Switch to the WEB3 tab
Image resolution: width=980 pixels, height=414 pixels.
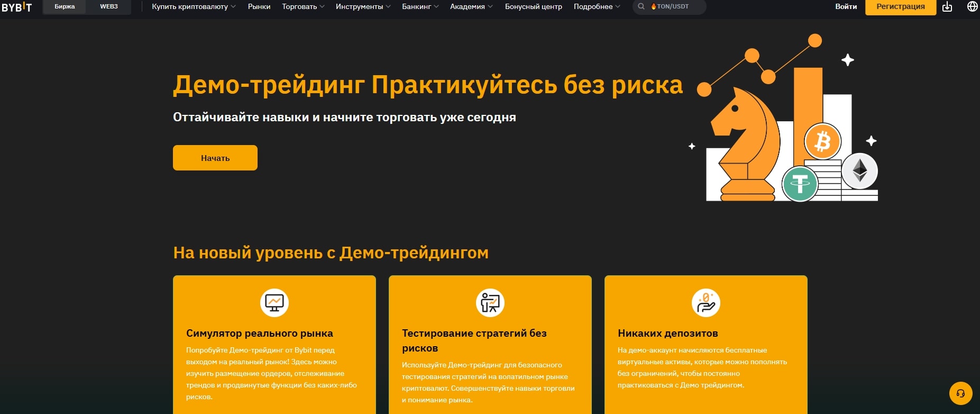(x=109, y=7)
